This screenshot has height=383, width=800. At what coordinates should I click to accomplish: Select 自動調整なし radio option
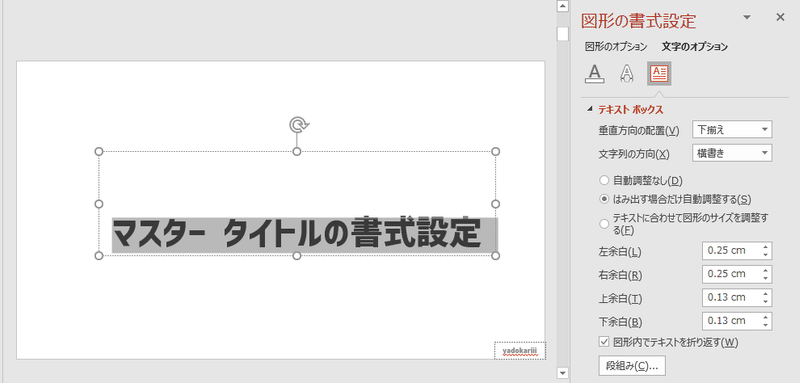tap(604, 180)
